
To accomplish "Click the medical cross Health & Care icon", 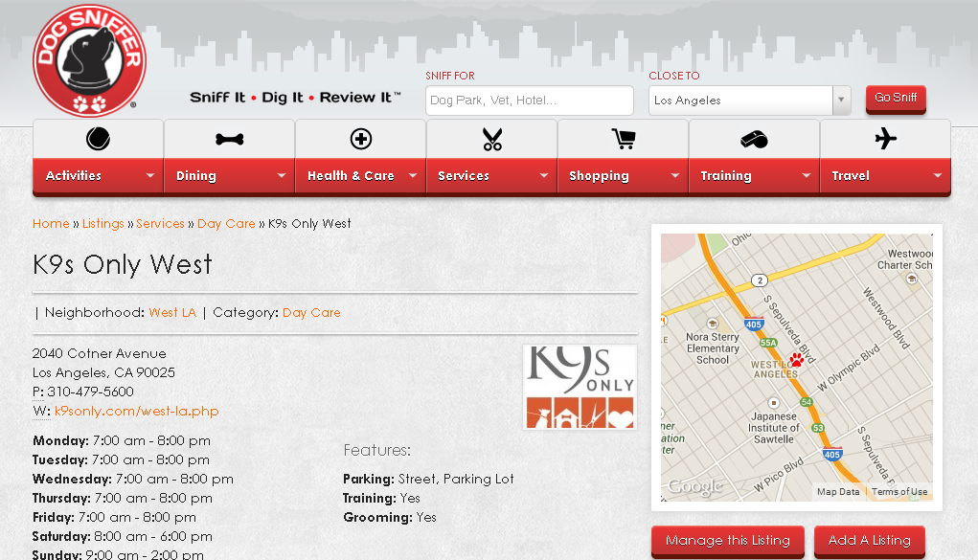I will (x=360, y=139).
